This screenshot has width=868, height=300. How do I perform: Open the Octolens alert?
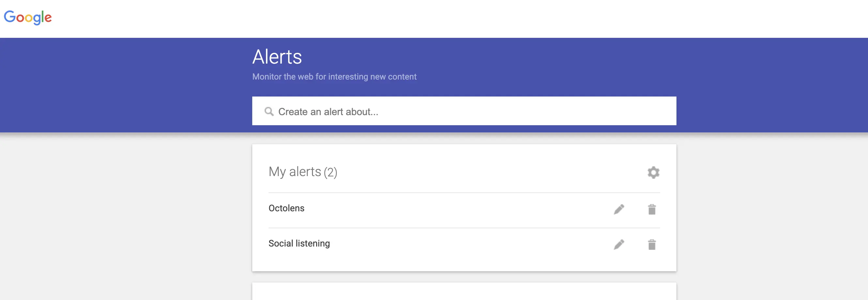pyautogui.click(x=286, y=208)
